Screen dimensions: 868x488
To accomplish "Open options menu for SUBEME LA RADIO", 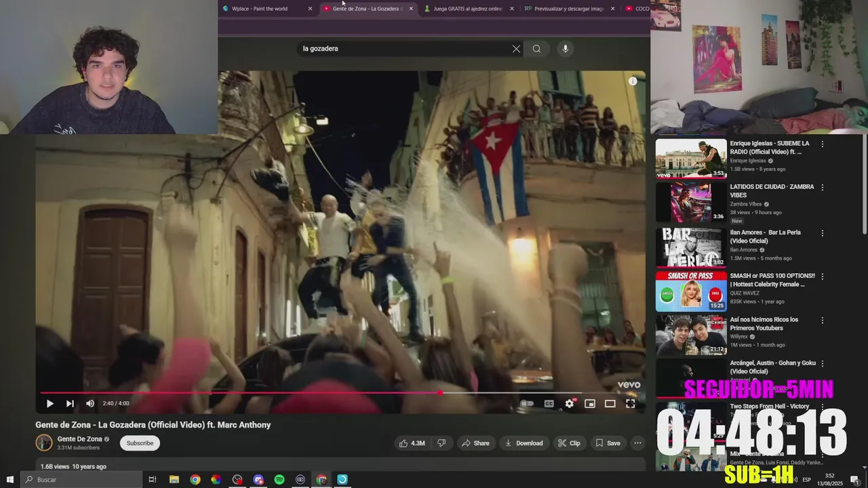I will tap(823, 144).
